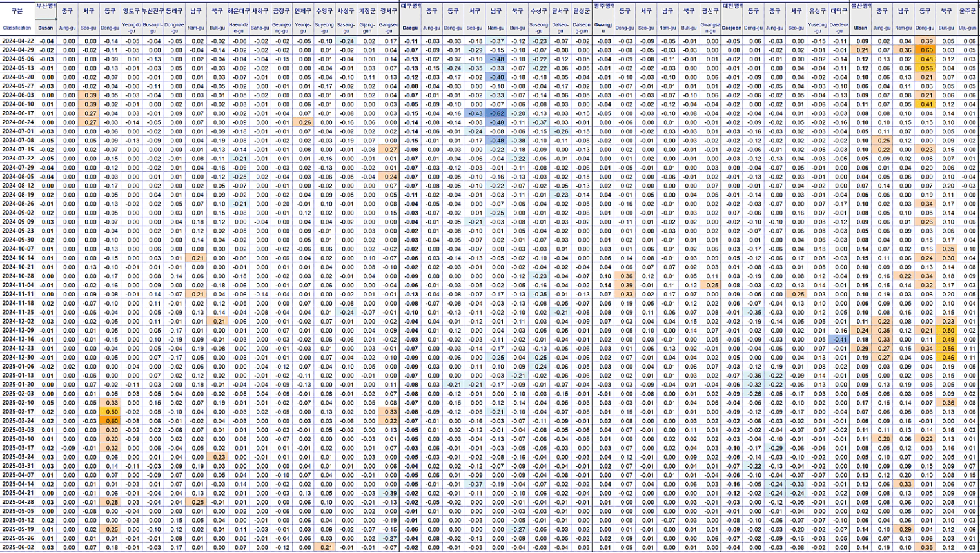This screenshot has width=980, height=553.
Task: Select highlighted -0.41 in Daedeok-gu, 2024-12-16
Action: coord(839,338)
